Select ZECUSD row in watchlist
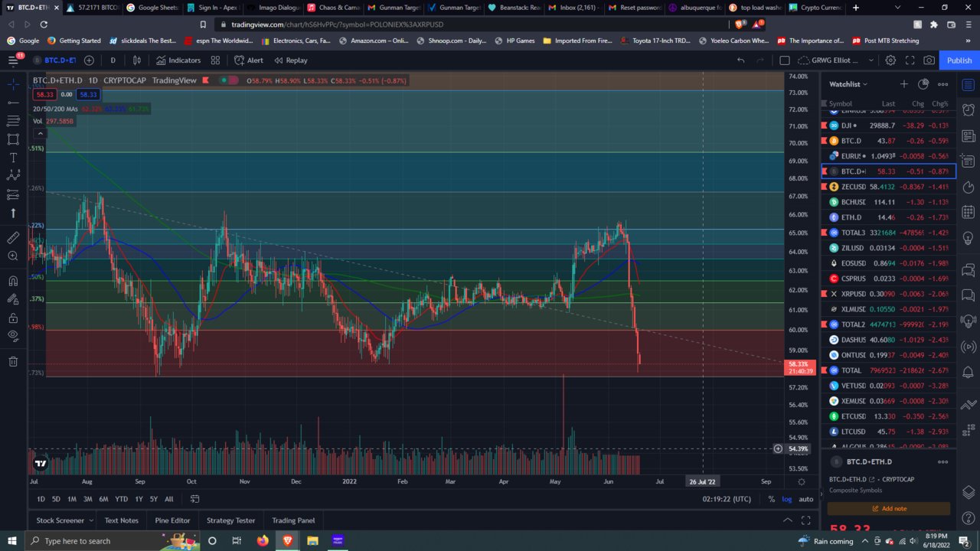980x551 pixels. pos(888,187)
